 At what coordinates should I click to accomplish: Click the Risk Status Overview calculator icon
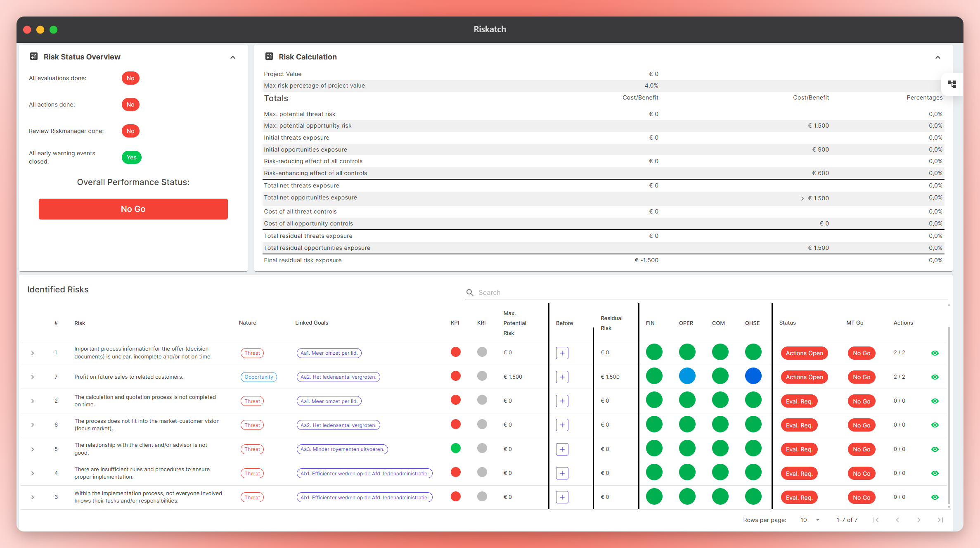tap(34, 56)
